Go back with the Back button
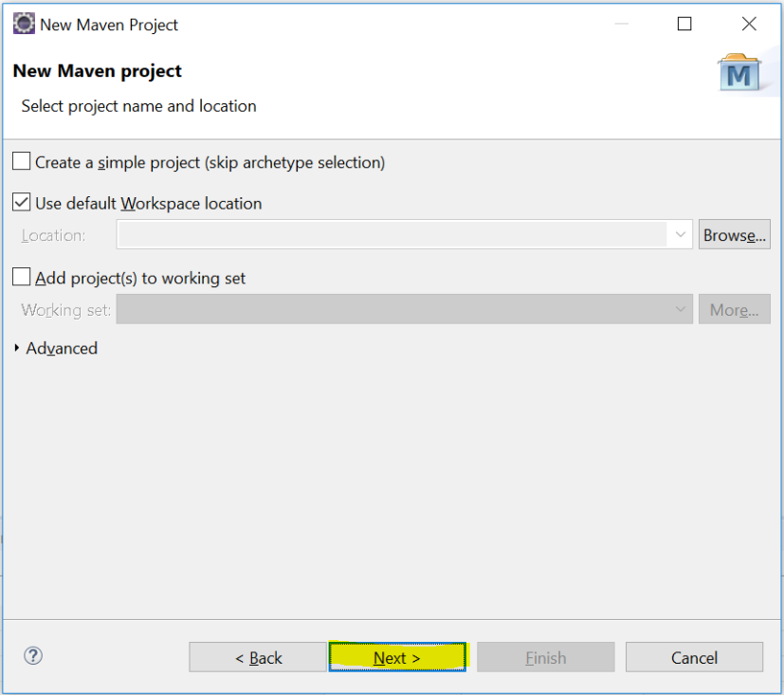This screenshot has height=695, width=784. (257, 657)
